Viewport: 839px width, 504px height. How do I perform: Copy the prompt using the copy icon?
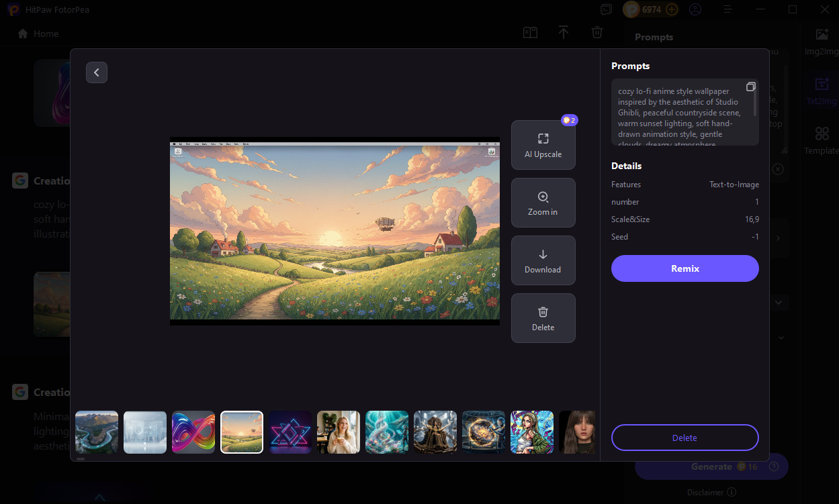pos(751,86)
